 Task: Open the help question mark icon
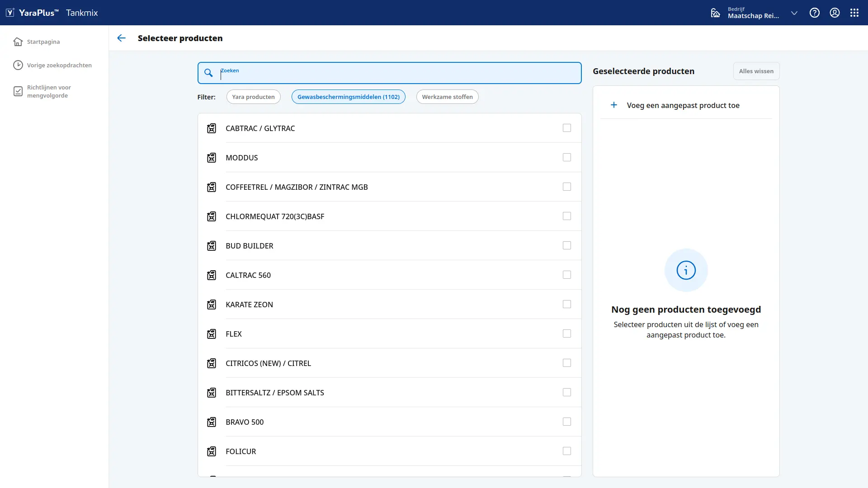[x=815, y=13]
